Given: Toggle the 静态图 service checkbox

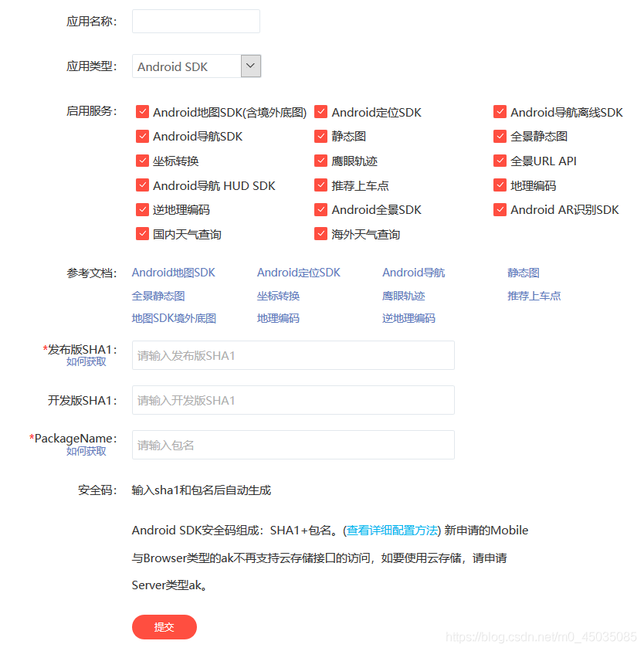Looking at the screenshot, I should point(321,136).
